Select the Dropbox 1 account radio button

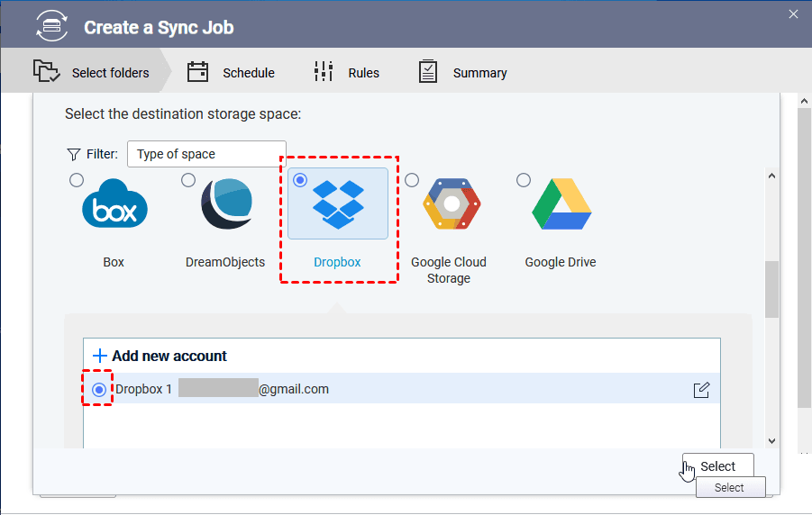(99, 390)
